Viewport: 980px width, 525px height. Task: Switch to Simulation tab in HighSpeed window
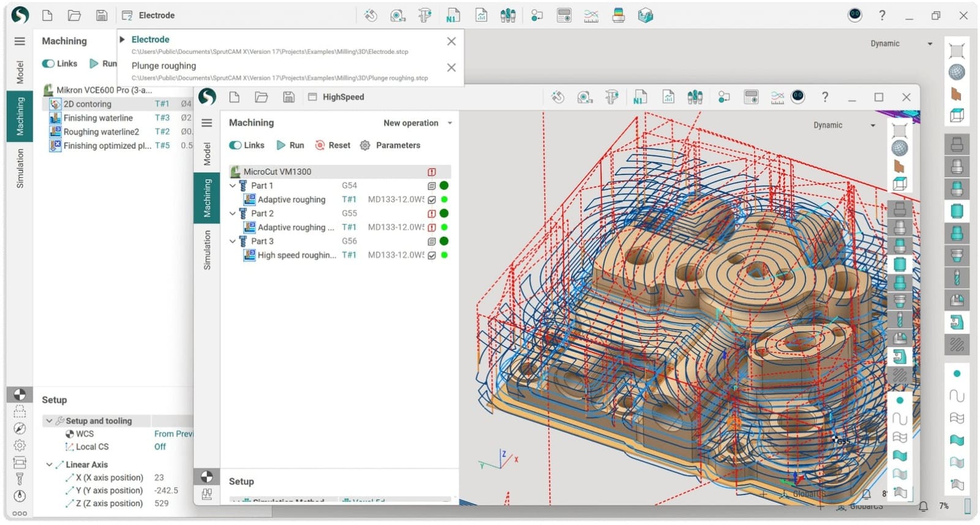tap(207, 250)
